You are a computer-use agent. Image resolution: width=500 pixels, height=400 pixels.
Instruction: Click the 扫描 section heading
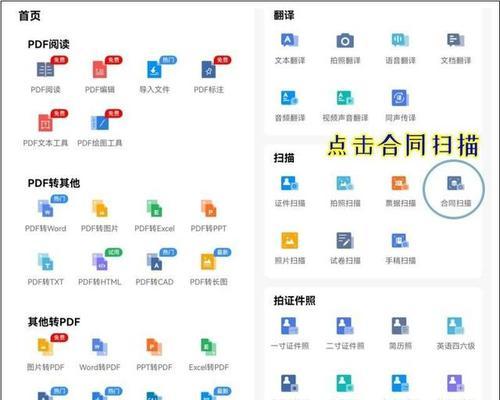pyautogui.click(x=284, y=158)
